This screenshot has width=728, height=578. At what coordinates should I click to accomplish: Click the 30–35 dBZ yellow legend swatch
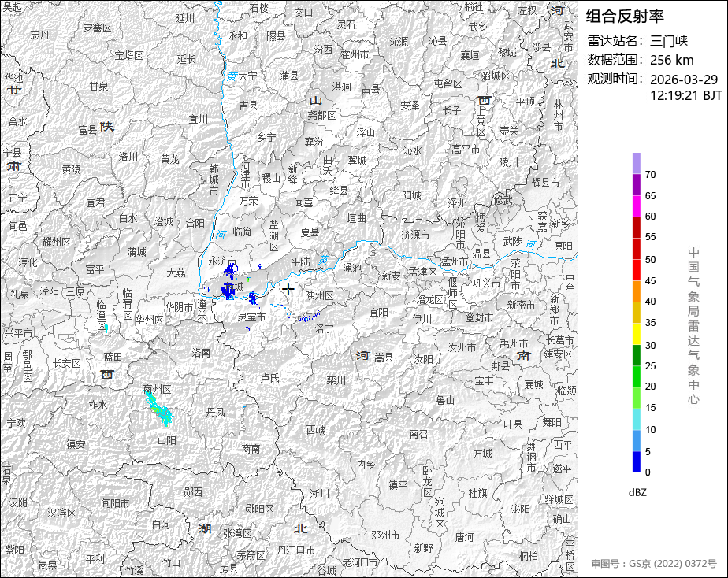coord(636,334)
